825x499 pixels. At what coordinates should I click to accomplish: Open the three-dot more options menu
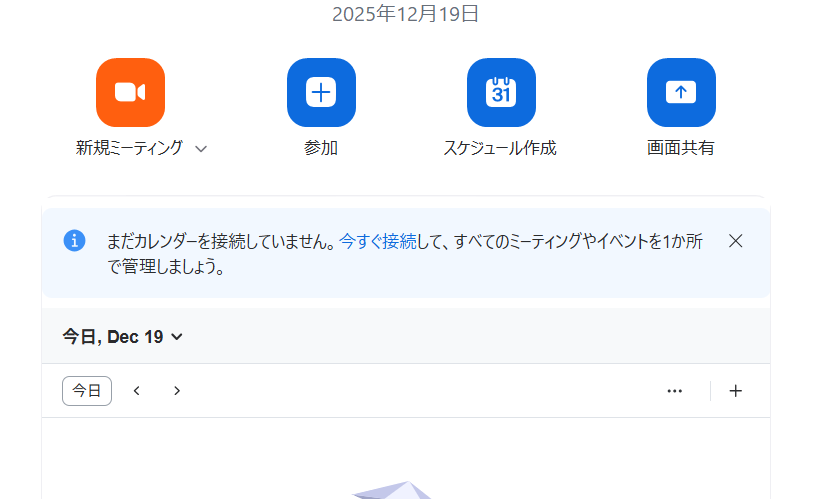675,391
